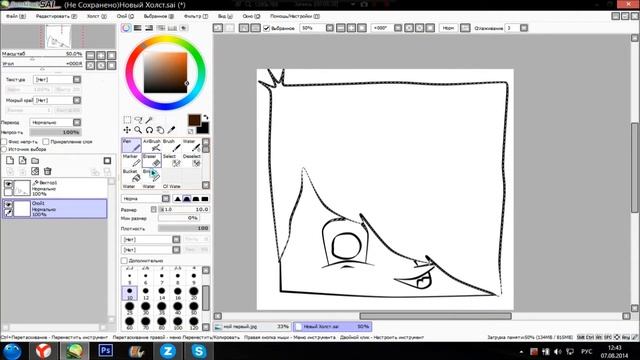Image resolution: width=640 pixels, height=360 pixels.
Task: Open the Холст menu
Action: 96,16
